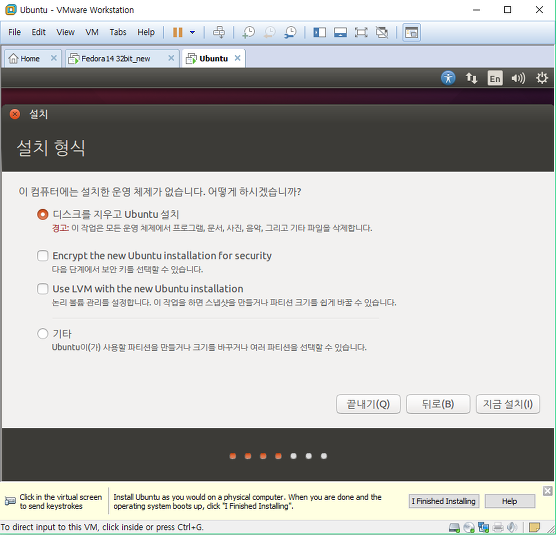556x535 pixels.
Task: Open the Edit menu
Action: [x=38, y=32]
